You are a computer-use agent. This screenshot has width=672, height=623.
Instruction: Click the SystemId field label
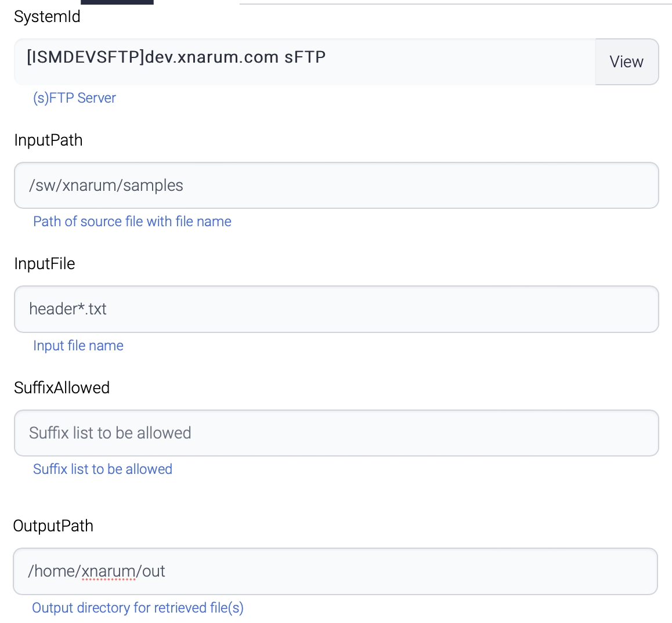(47, 17)
